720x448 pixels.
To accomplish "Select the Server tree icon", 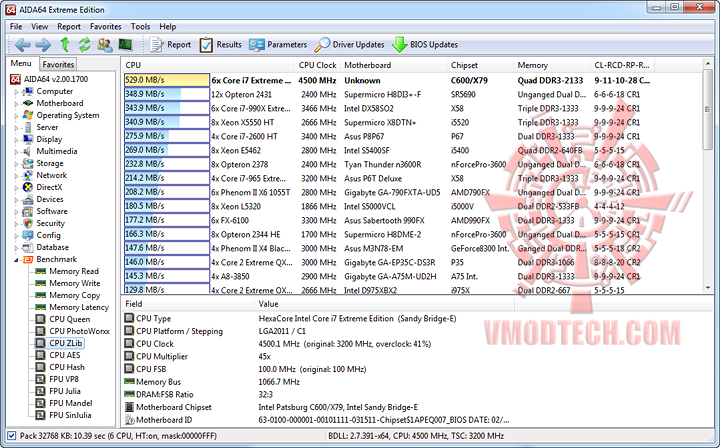I will tap(28, 127).
